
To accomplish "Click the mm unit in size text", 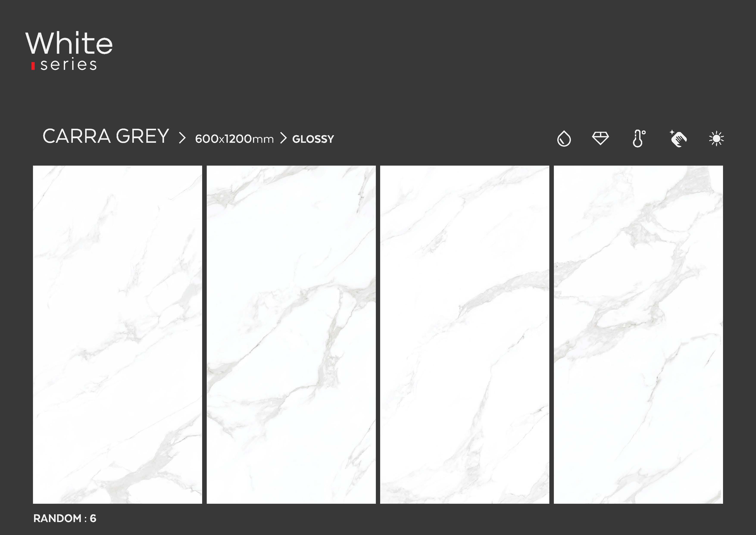I will 263,140.
